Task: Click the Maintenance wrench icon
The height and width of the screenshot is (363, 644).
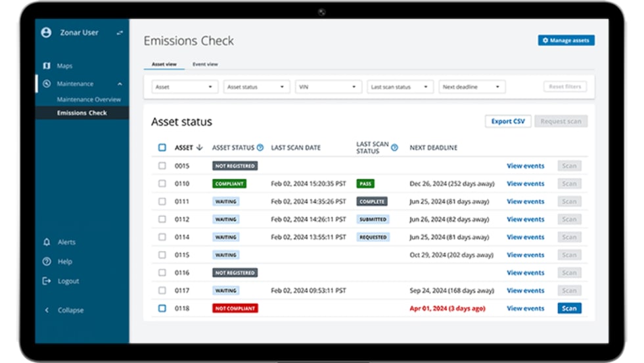Action: point(47,84)
